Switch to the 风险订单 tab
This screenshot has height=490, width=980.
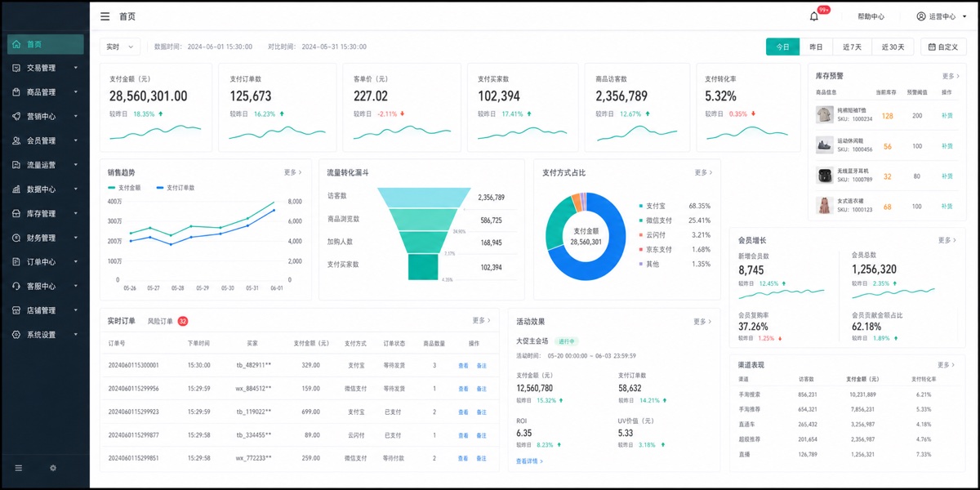point(160,321)
